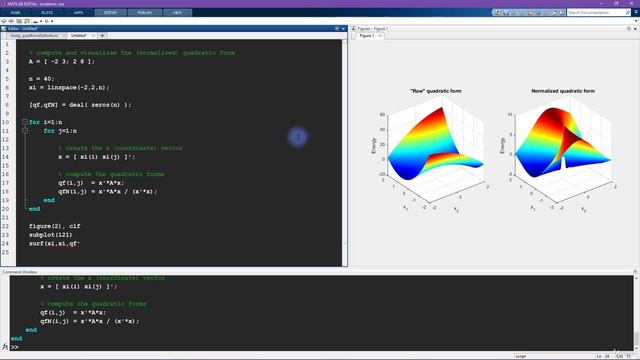The height and width of the screenshot is (360, 640).
Task: Click the back navigation arrow icon
Action: [x=4, y=21]
